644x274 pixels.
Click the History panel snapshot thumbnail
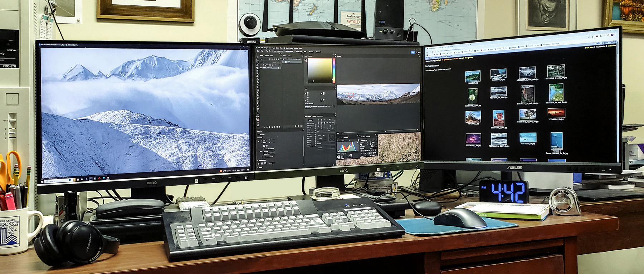283,59
